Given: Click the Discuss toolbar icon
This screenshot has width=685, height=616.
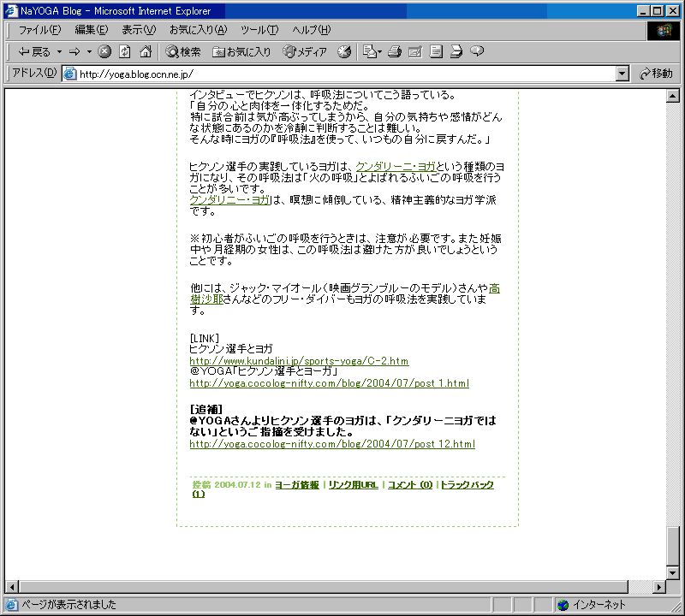Looking at the screenshot, I should 436,51.
